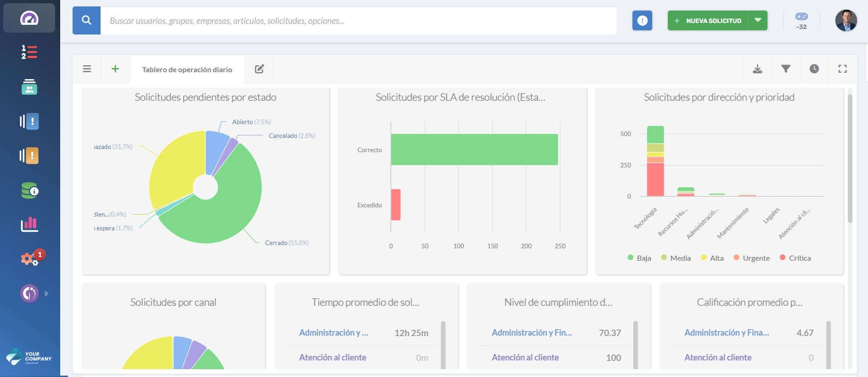Click the Nueva Solicitud button
The width and height of the screenshot is (868, 377).
[x=708, y=21]
